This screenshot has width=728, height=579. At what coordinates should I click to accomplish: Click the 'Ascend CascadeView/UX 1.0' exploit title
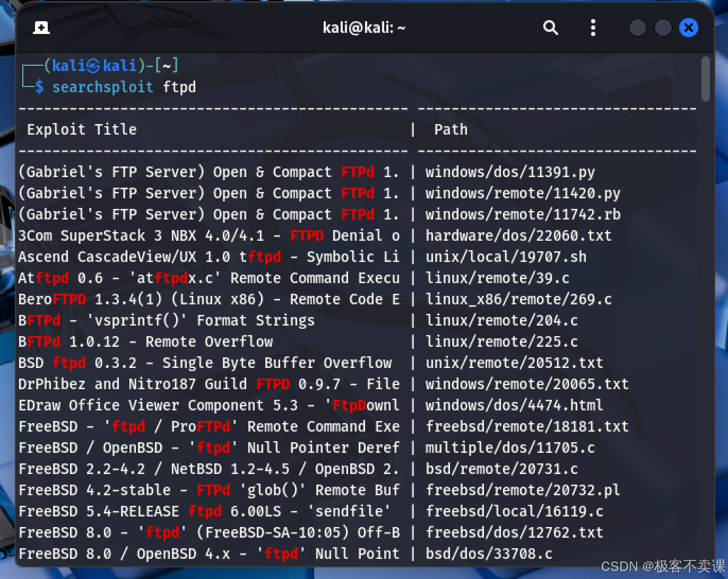coord(209,257)
